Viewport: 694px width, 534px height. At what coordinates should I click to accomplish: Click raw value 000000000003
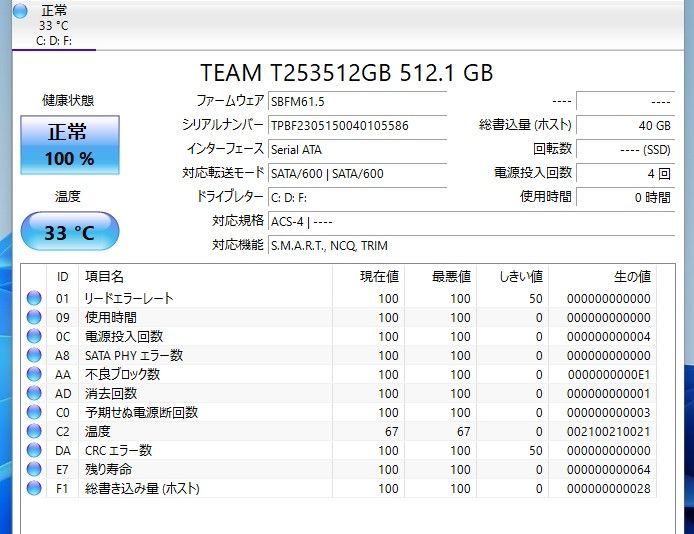point(609,413)
